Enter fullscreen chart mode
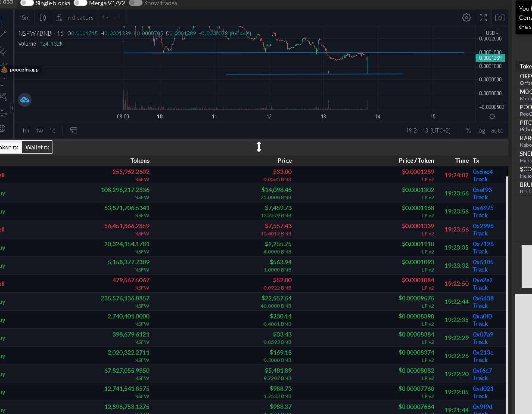Screen dimensions: 532x414 [483, 18]
